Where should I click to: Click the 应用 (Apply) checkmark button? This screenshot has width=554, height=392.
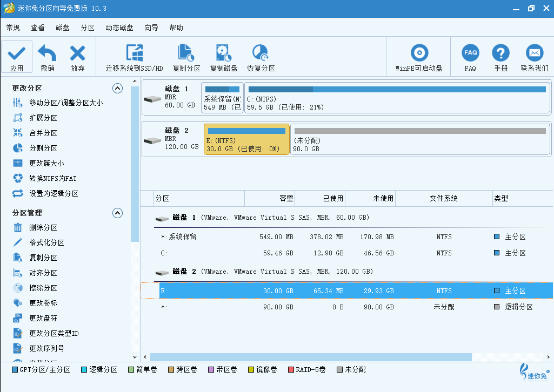coord(17,57)
